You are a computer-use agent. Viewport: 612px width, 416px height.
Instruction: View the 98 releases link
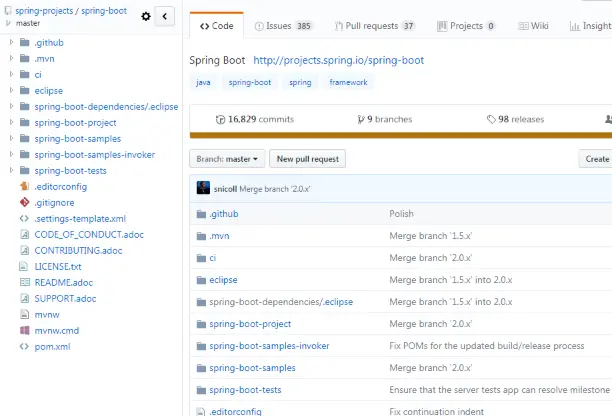[x=515, y=119]
